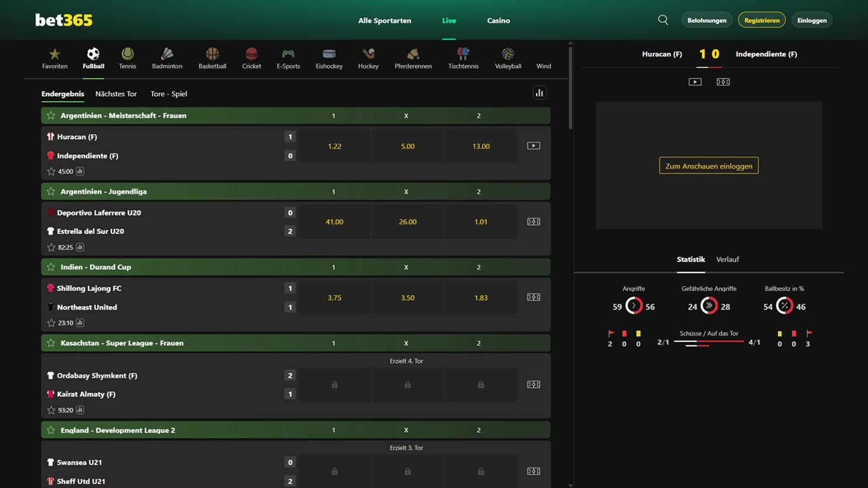Select draw odds 26.00 in Jugendliga match

[x=407, y=222]
